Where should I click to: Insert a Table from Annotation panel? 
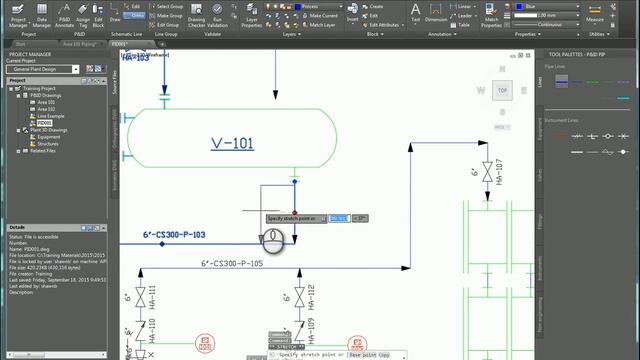point(460,25)
